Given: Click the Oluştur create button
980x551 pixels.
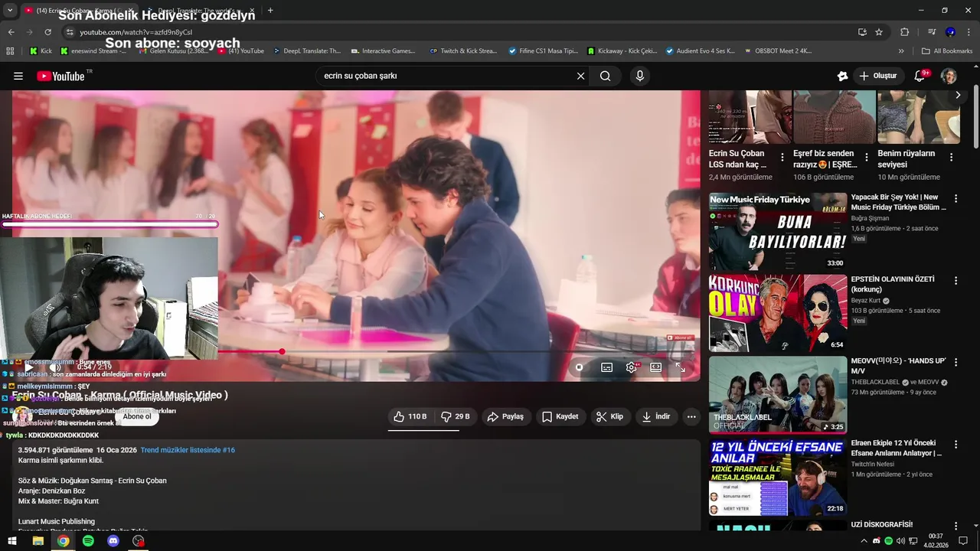Looking at the screenshot, I should pos(878,76).
